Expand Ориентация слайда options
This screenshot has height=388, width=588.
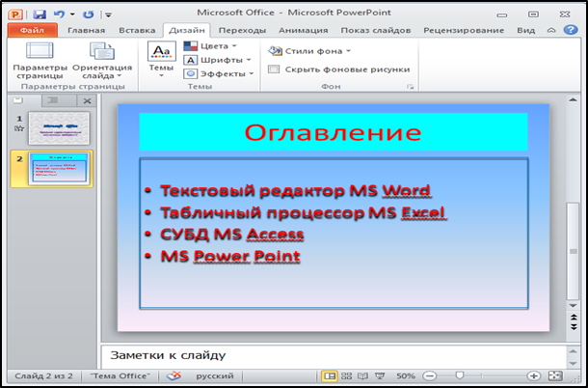click(x=102, y=60)
